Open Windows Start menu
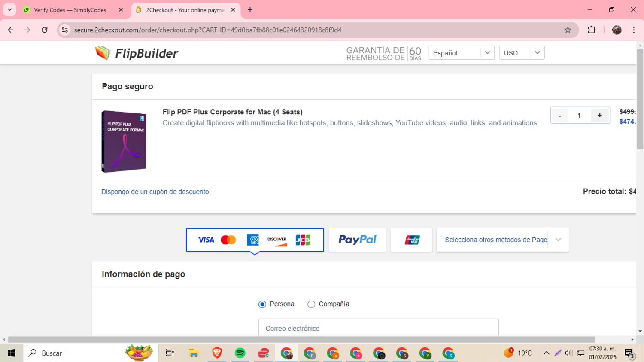The width and height of the screenshot is (644, 362). [x=12, y=353]
